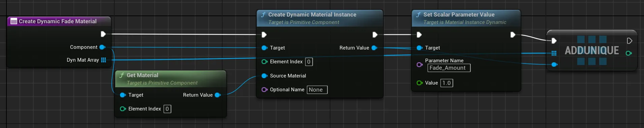This screenshot has height=128, width=644.
Task: Select Create Dynamic Material Instance Target pin
Action: coord(264,48)
